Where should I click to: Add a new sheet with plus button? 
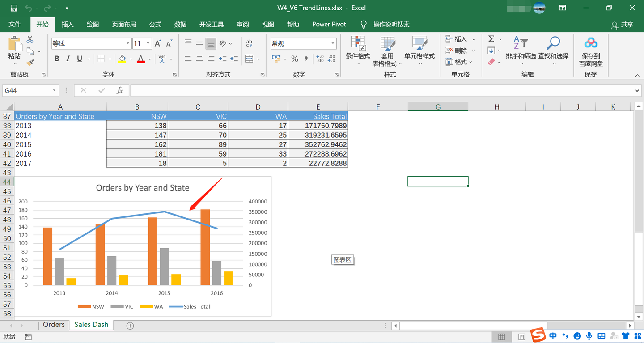[x=130, y=326]
